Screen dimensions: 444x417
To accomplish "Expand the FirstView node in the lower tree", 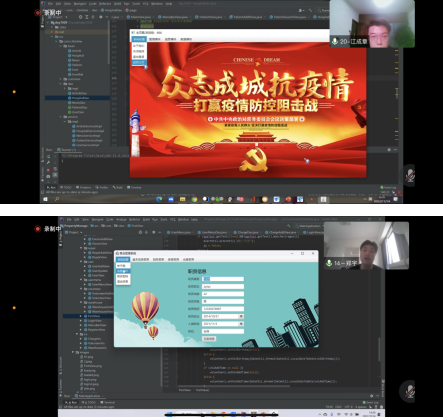I will pos(81,316).
